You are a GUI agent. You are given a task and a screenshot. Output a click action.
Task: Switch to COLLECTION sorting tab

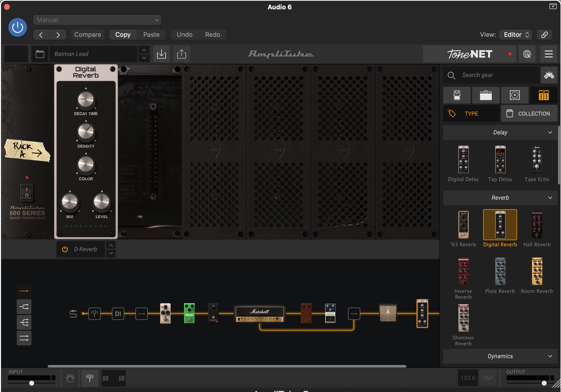click(529, 114)
